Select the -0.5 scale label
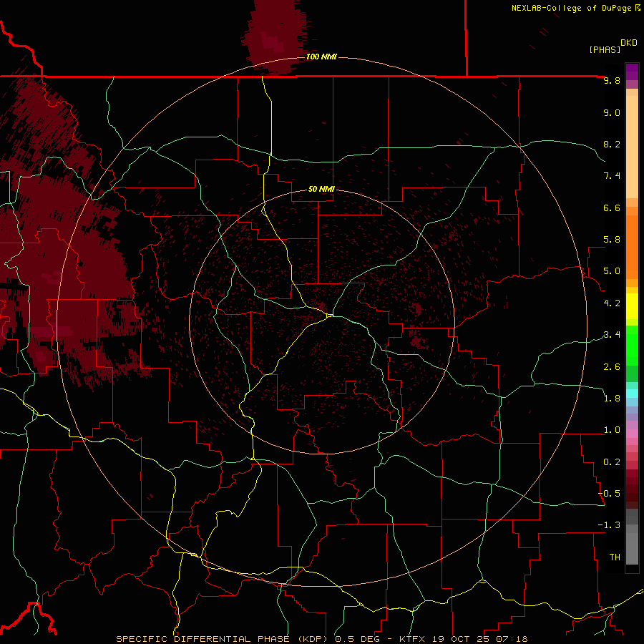The width and height of the screenshot is (644, 644). pyautogui.click(x=609, y=494)
